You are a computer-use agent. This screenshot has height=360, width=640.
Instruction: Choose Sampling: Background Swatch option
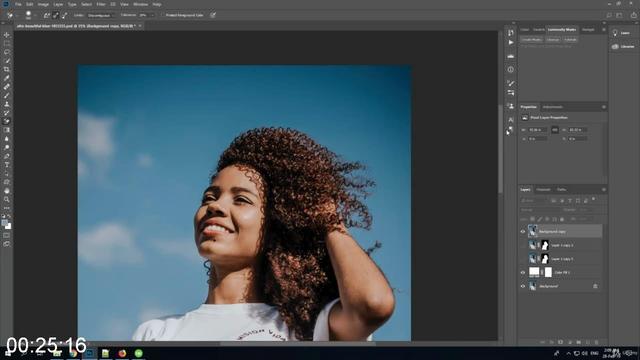(64, 15)
